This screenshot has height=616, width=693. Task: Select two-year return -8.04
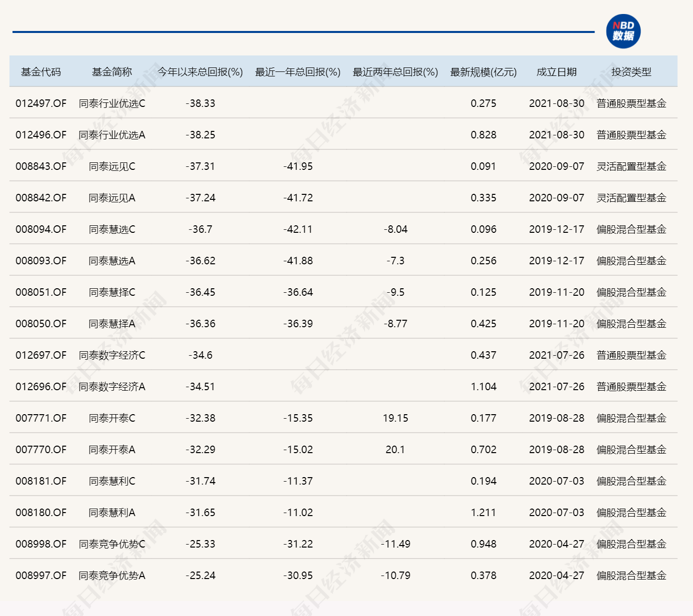point(395,229)
